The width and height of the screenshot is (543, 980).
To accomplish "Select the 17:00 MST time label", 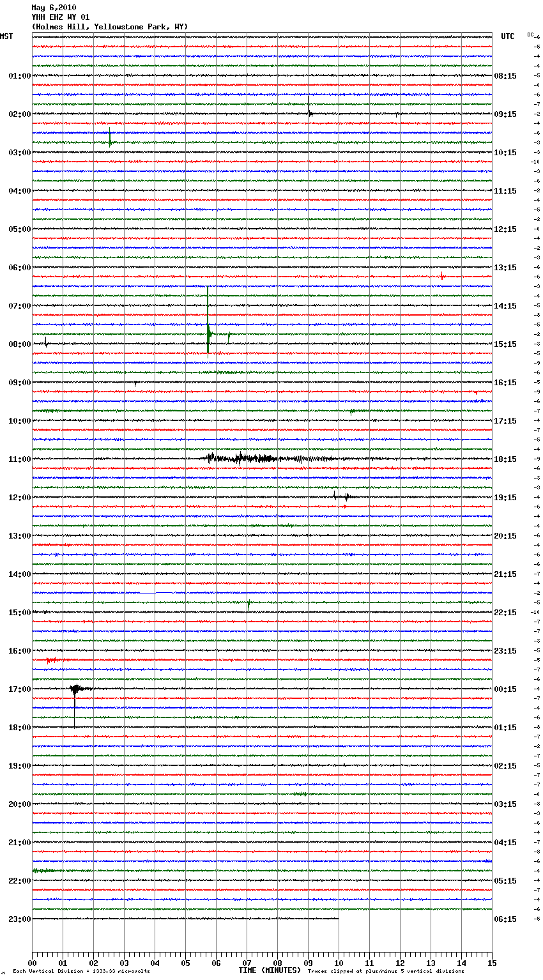I will [19, 689].
